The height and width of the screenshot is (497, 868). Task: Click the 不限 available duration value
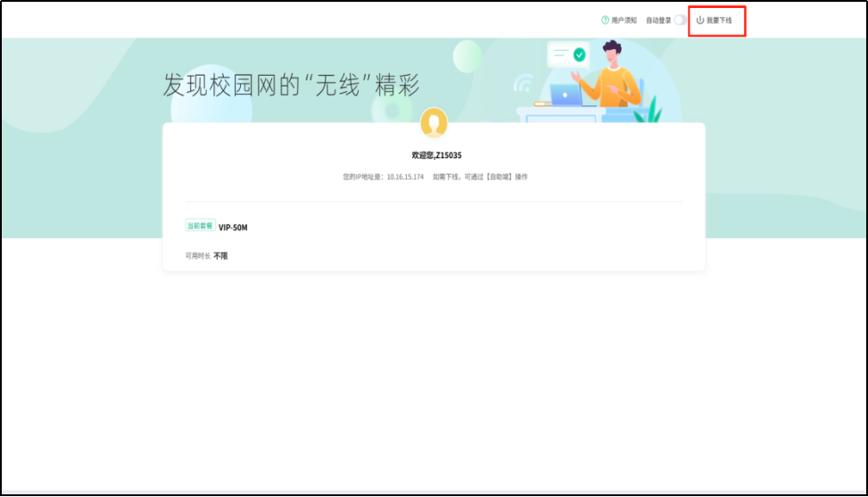click(220, 256)
